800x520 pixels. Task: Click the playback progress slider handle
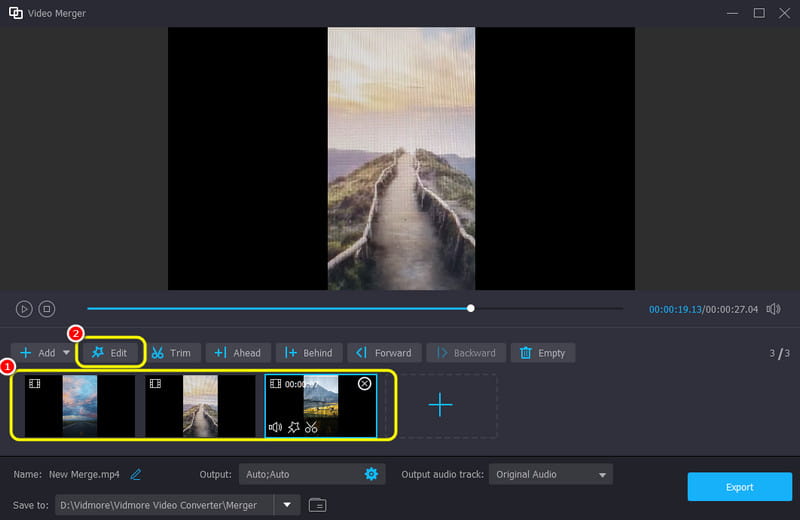(x=471, y=309)
